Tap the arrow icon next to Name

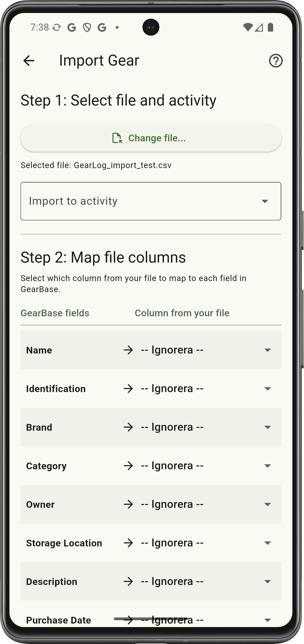click(128, 350)
